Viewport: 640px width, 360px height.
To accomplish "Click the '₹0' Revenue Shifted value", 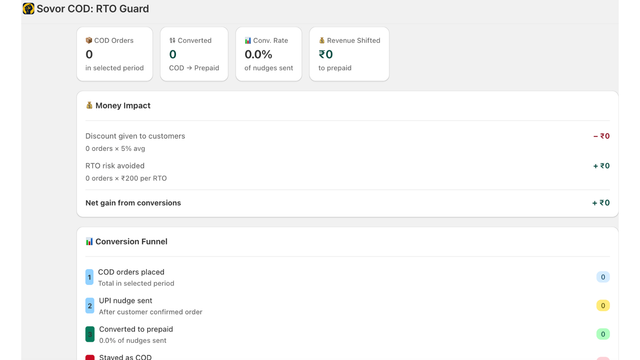I will coord(326,54).
